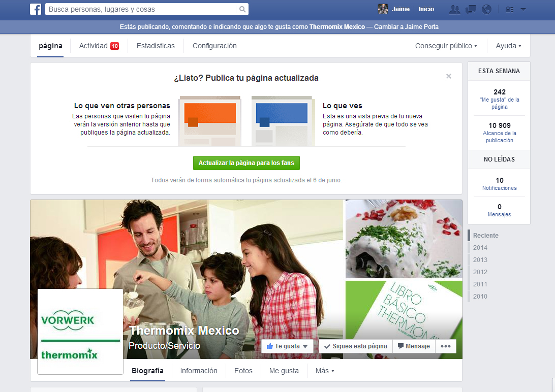
Task: Jump to 2012 in the timeline
Action: pyautogui.click(x=480, y=272)
